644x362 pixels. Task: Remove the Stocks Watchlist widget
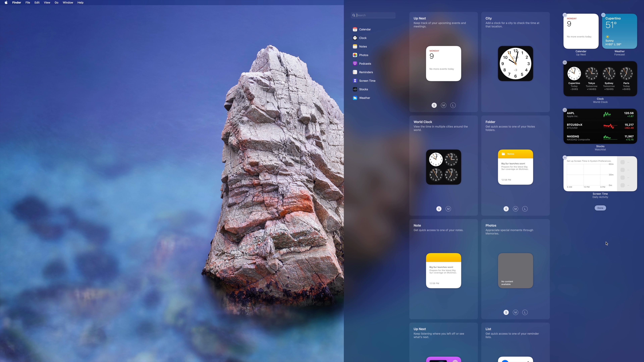[565, 110]
